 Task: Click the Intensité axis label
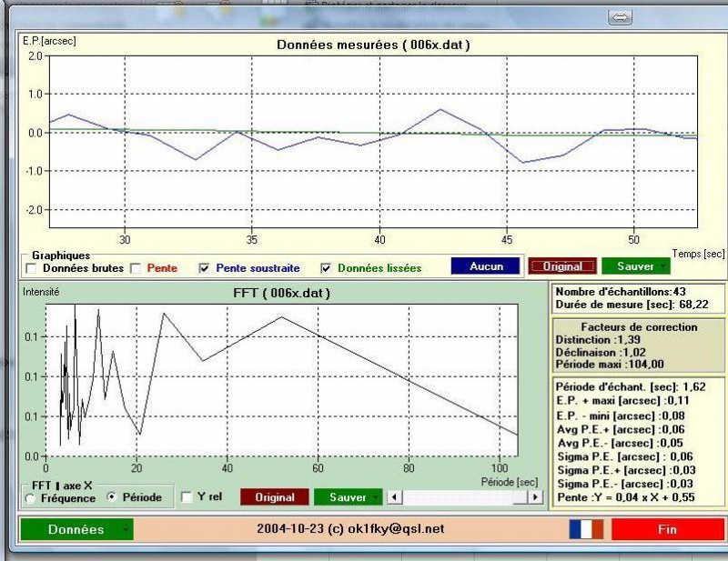click(41, 292)
